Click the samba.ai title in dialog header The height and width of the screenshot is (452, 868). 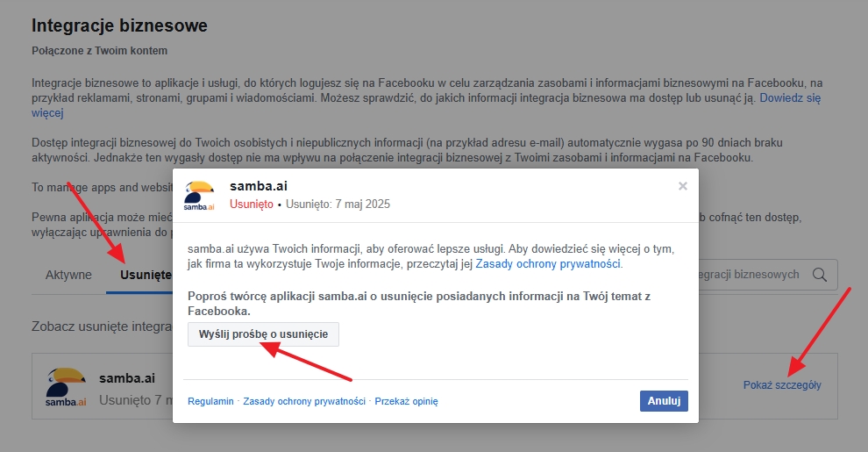click(259, 186)
